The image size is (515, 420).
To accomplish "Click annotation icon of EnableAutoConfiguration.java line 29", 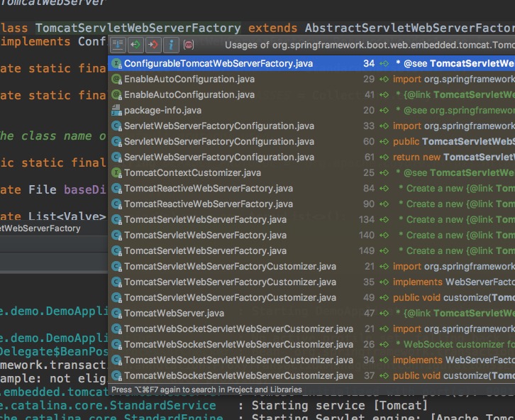I will [116, 79].
